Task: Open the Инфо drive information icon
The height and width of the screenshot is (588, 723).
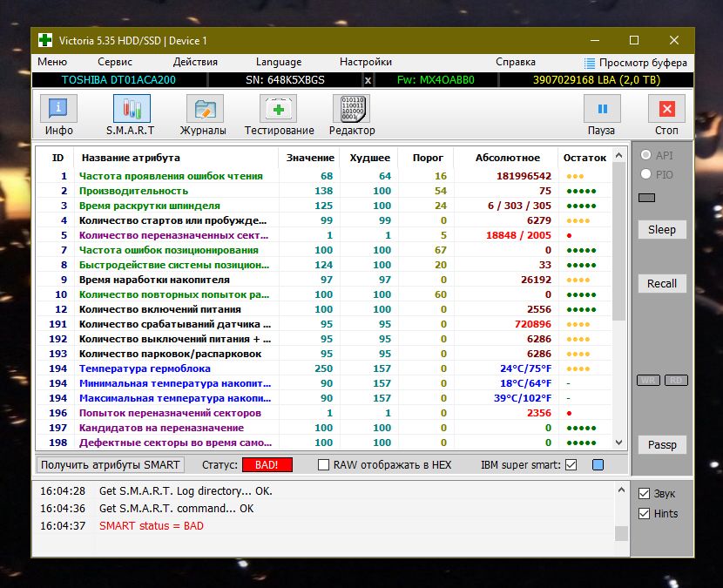Action: point(58,109)
